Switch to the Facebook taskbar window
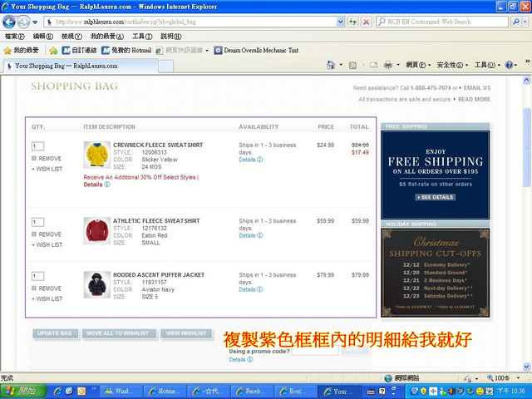The image size is (532, 399). click(251, 392)
